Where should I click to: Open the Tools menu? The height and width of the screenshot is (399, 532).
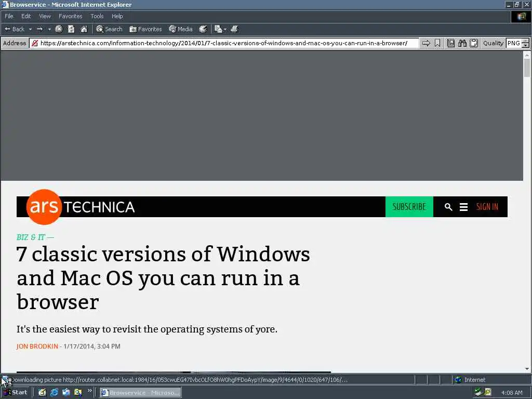point(97,16)
